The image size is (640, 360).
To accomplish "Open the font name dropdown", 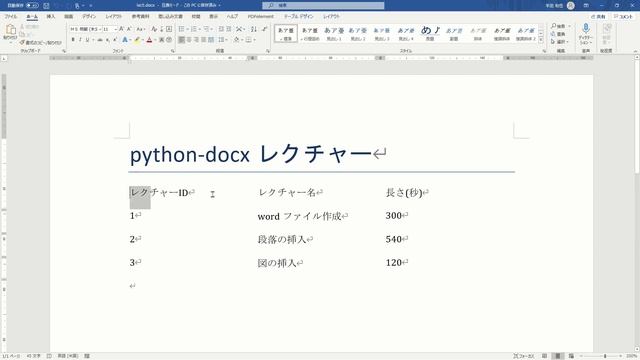I will pyautogui.click(x=100, y=29).
